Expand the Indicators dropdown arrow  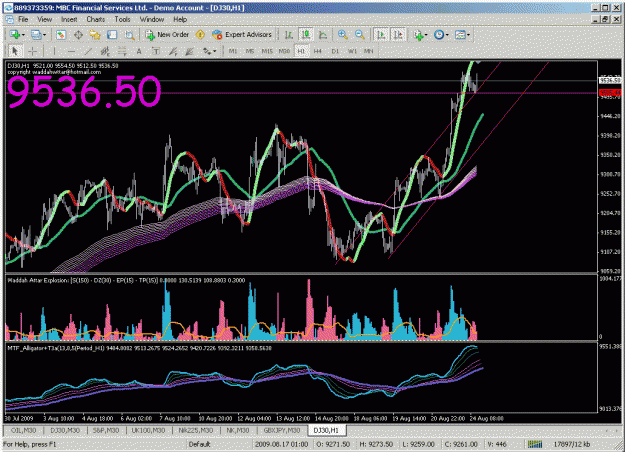pos(426,35)
